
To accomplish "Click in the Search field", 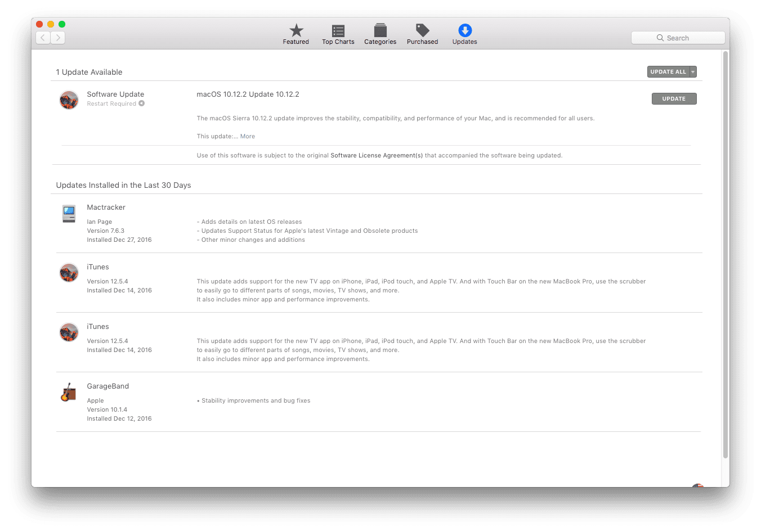I will click(x=678, y=38).
